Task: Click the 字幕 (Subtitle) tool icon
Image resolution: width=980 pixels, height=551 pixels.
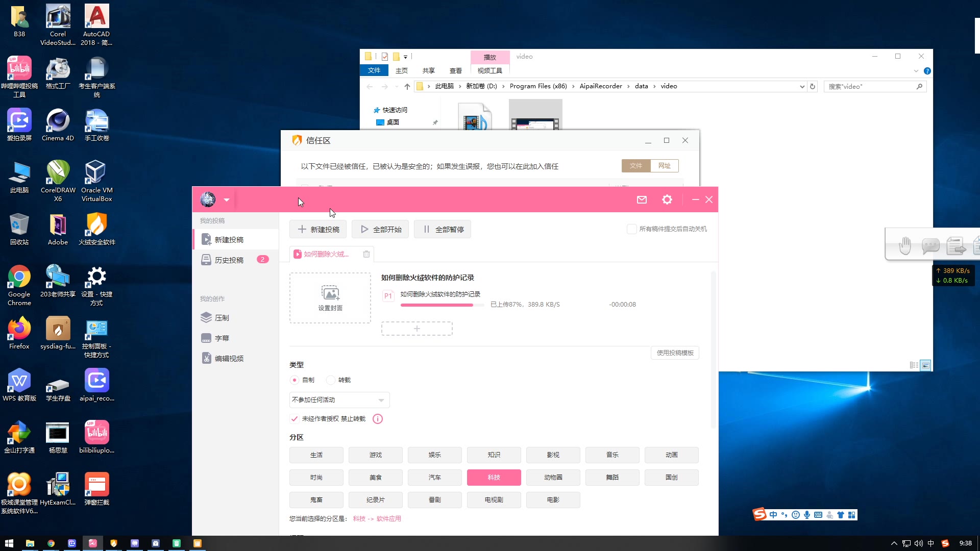Action: [x=206, y=338]
